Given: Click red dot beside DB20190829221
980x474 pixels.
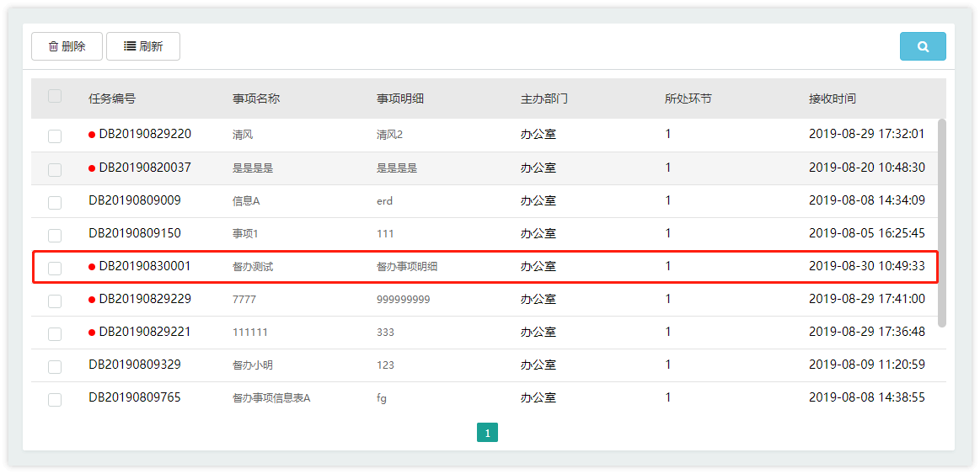Looking at the screenshot, I should click(92, 333).
